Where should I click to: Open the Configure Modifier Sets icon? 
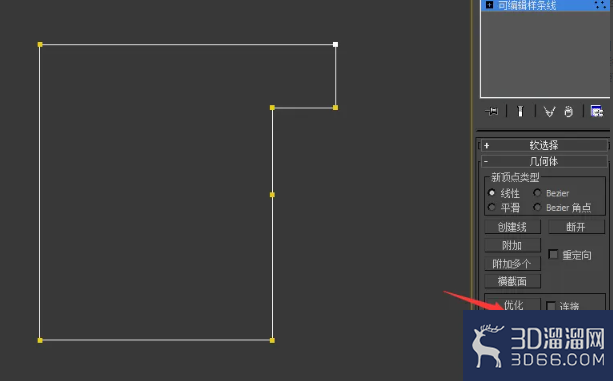point(597,111)
